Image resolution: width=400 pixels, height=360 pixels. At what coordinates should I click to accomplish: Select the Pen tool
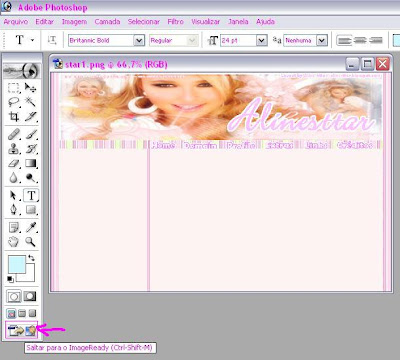coord(13,209)
